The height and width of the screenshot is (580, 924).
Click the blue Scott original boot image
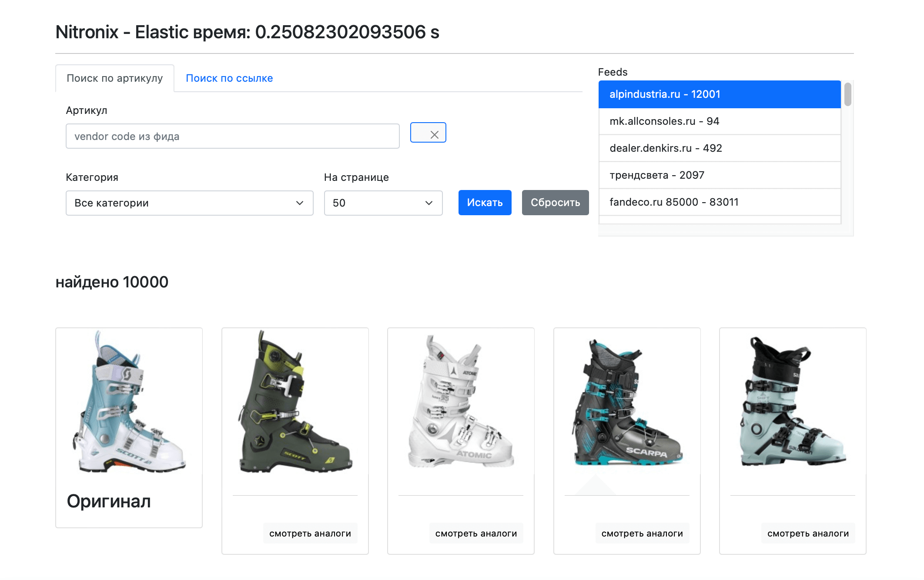[129, 401]
